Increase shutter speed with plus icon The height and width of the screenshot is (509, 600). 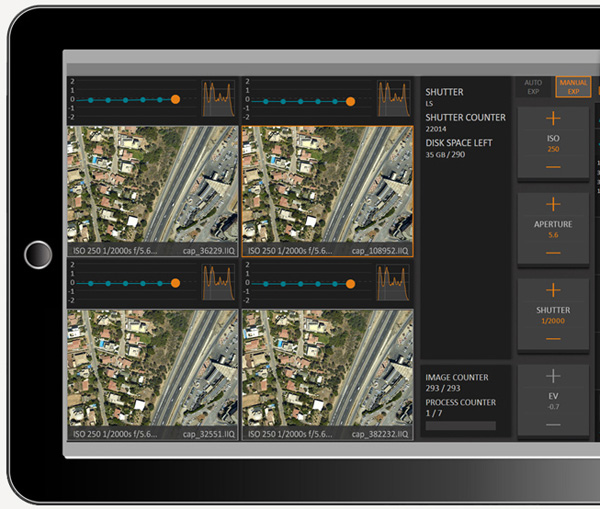(553, 290)
